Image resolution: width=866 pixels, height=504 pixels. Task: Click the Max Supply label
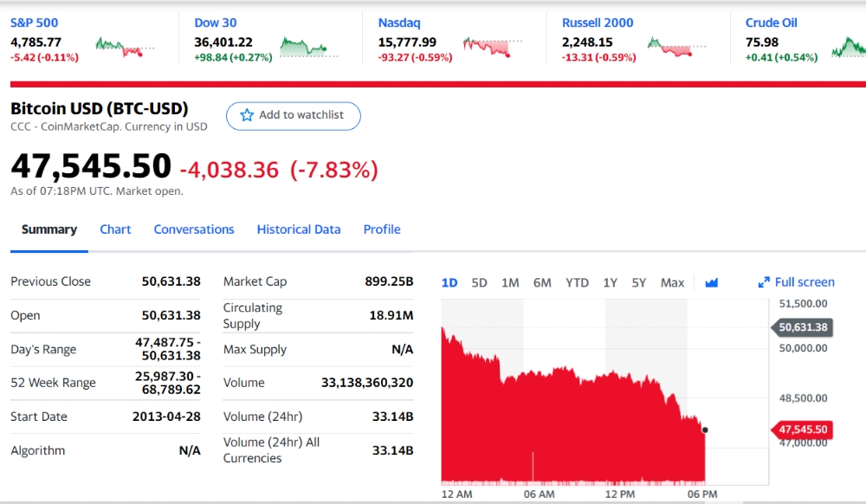pyautogui.click(x=255, y=350)
